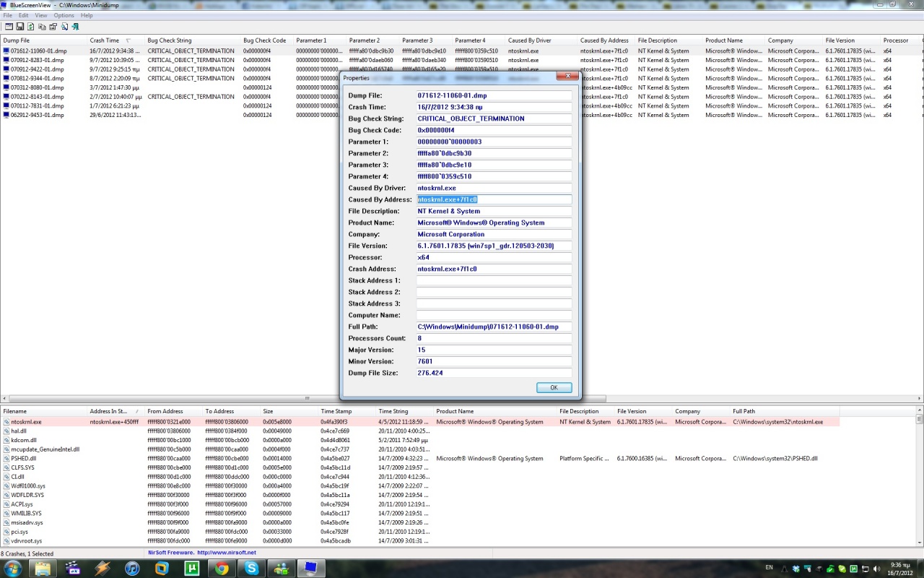Open Winamp from the taskbar
The width and height of the screenshot is (924, 578).
(103, 568)
